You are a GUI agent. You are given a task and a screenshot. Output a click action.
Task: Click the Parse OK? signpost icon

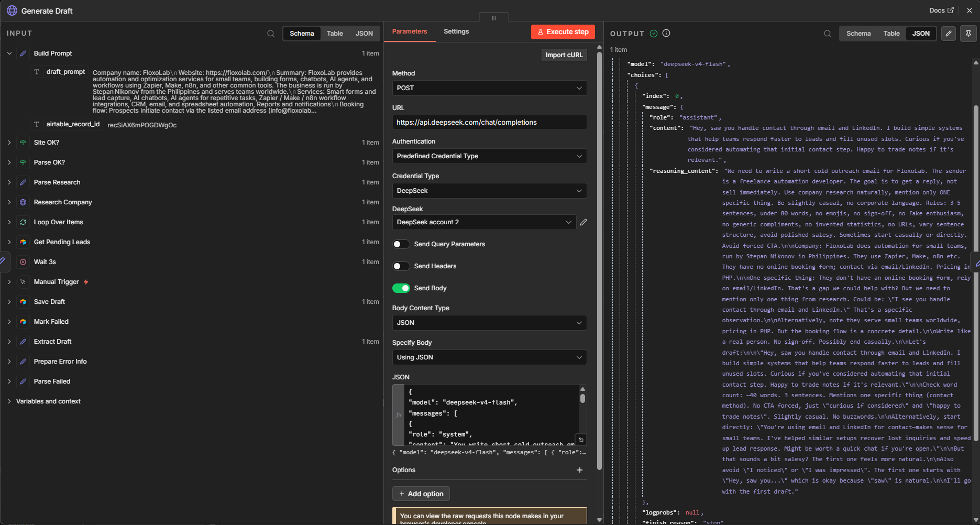(x=23, y=162)
